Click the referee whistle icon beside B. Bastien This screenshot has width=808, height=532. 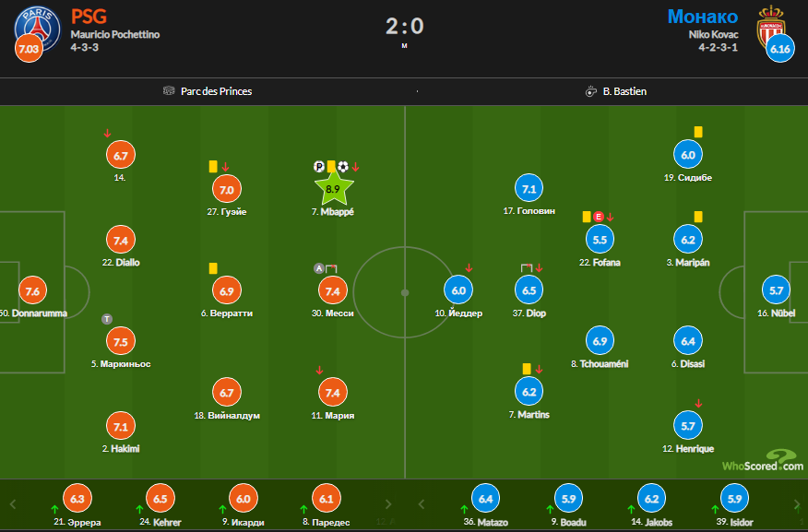[590, 91]
